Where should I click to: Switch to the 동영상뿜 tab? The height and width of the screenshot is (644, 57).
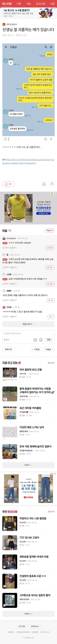(x=40, y=4)
